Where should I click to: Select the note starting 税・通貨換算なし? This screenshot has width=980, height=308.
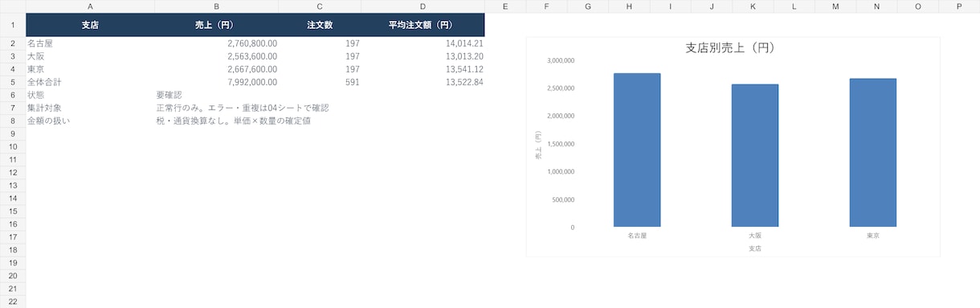pyautogui.click(x=234, y=121)
